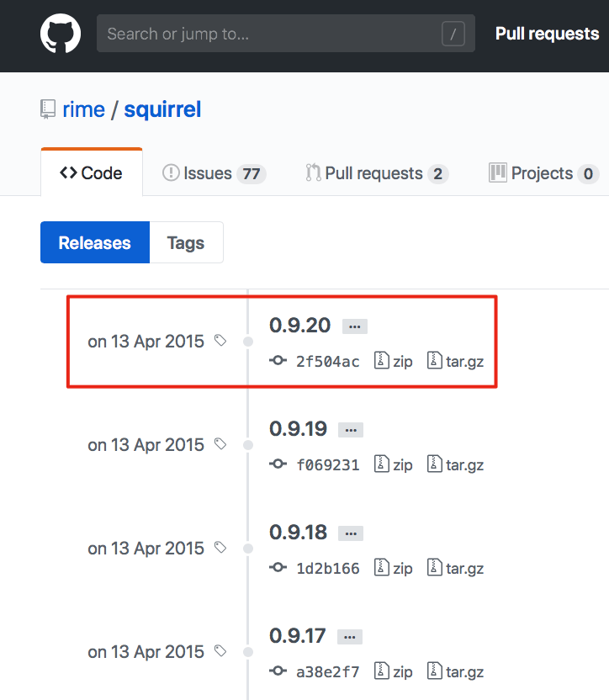The image size is (609, 700).
Task: Click the Projects tab board icon
Action: 498,172
